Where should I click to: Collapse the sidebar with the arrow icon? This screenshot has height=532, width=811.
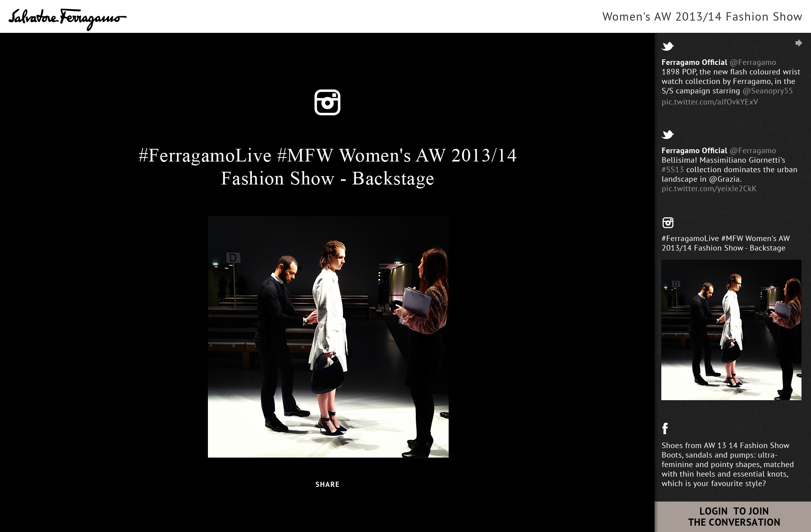tap(799, 43)
